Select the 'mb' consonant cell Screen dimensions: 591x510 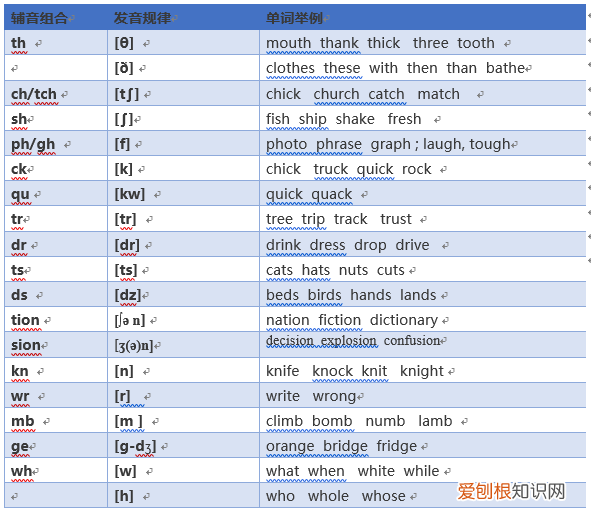[x=56, y=421]
